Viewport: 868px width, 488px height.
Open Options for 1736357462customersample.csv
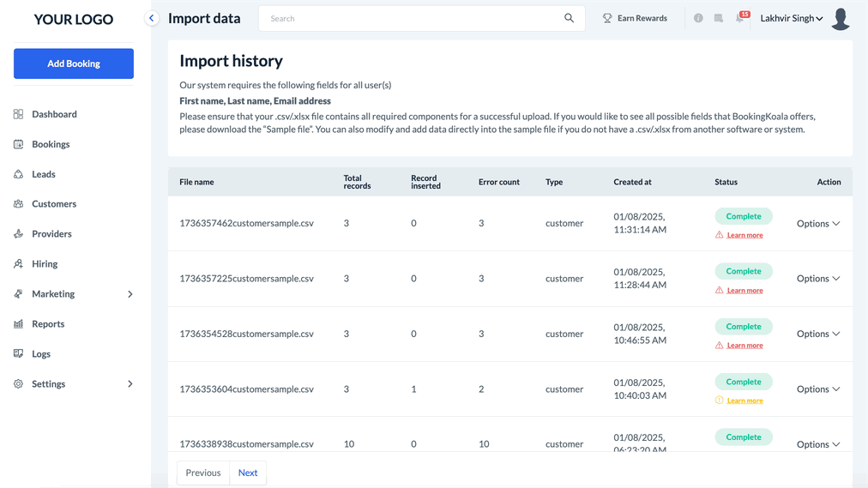(x=817, y=224)
